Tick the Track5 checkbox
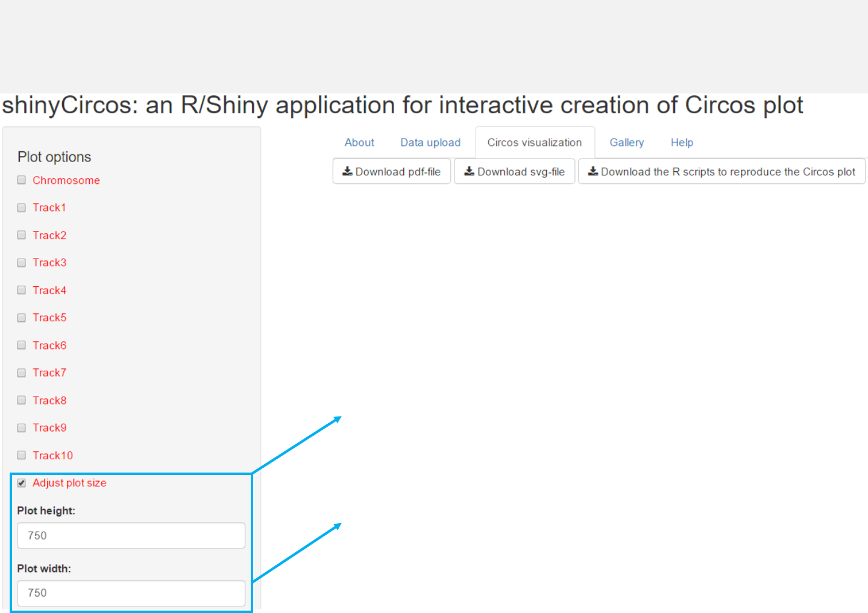Screen dimensions: 868x613 tap(22, 318)
